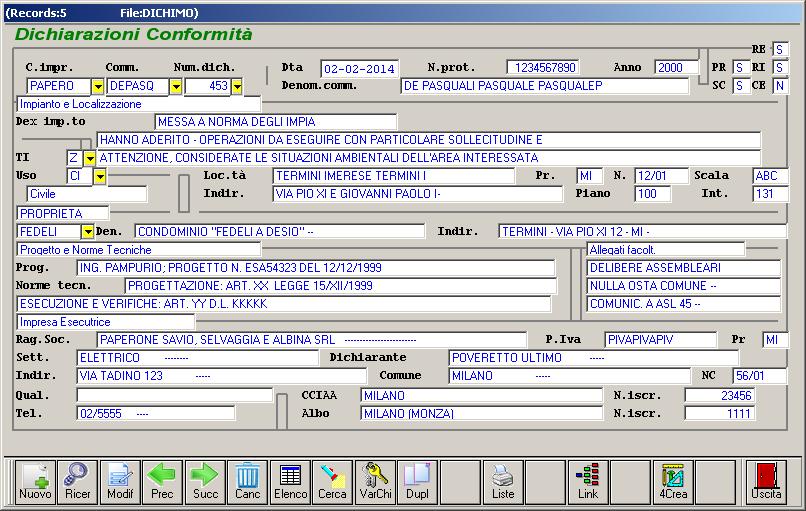Click the ESECUZIONE E VERIFICHE field
Viewport: 806px width, 511px height.
(284, 304)
